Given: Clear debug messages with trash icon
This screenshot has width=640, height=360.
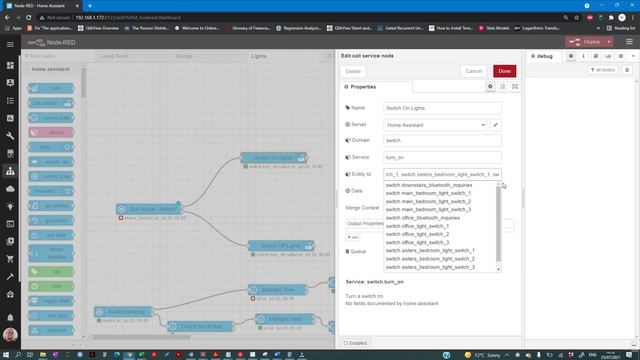Looking at the screenshot, I should click(627, 70).
